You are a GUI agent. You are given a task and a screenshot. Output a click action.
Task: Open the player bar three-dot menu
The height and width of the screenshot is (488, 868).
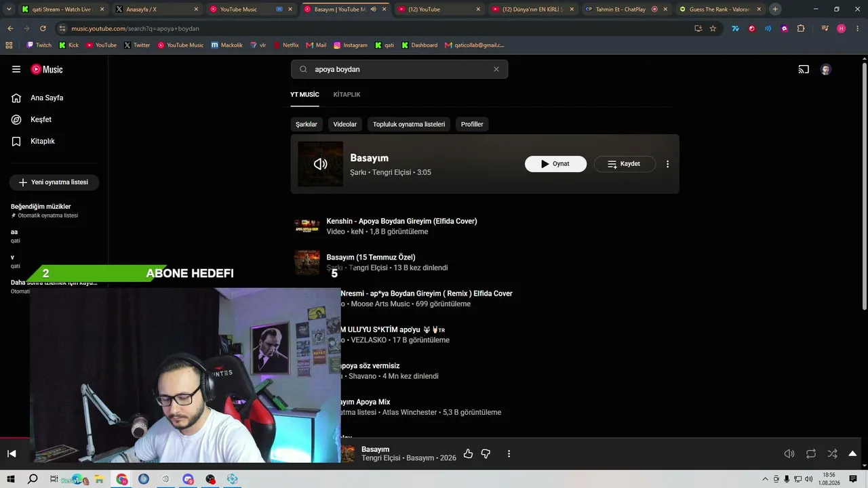point(509,453)
